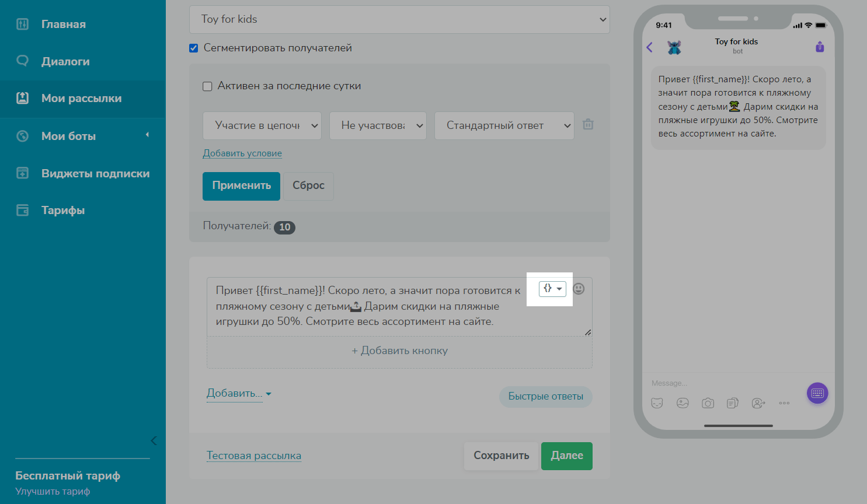Collapse the sidebar with the chevron arrow
The height and width of the screenshot is (504, 867).
pyautogui.click(x=154, y=440)
